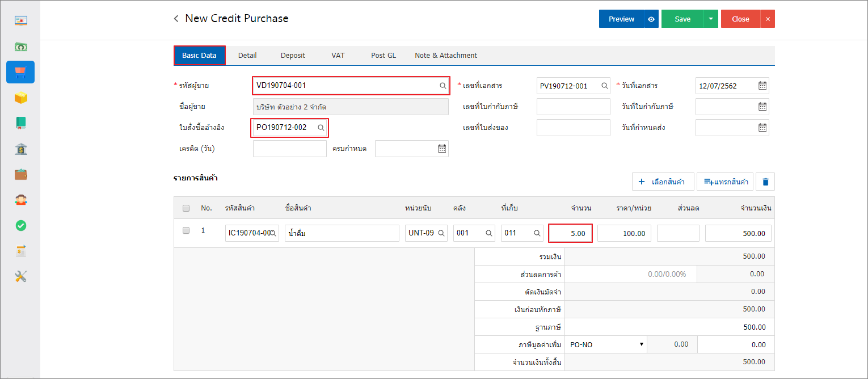Open calendar for document date 12/07/2562
Screen dimensions: 868x379
(762, 86)
